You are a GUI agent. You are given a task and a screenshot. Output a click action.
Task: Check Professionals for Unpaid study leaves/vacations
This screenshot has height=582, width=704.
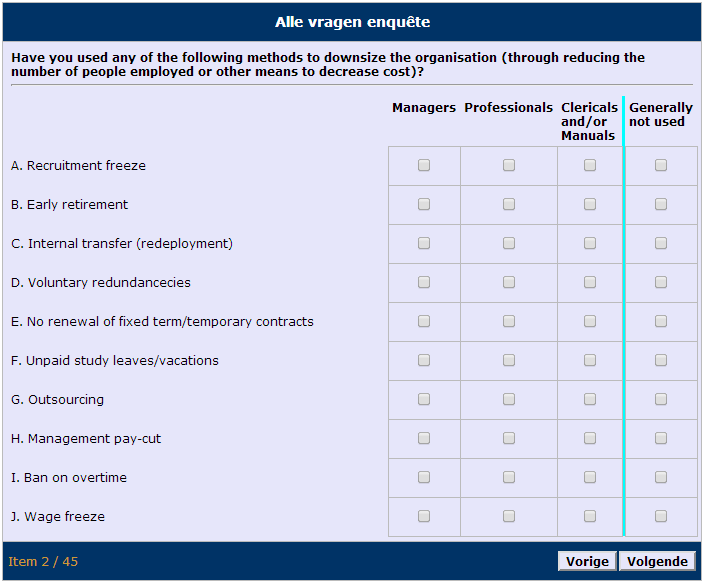[x=509, y=361]
